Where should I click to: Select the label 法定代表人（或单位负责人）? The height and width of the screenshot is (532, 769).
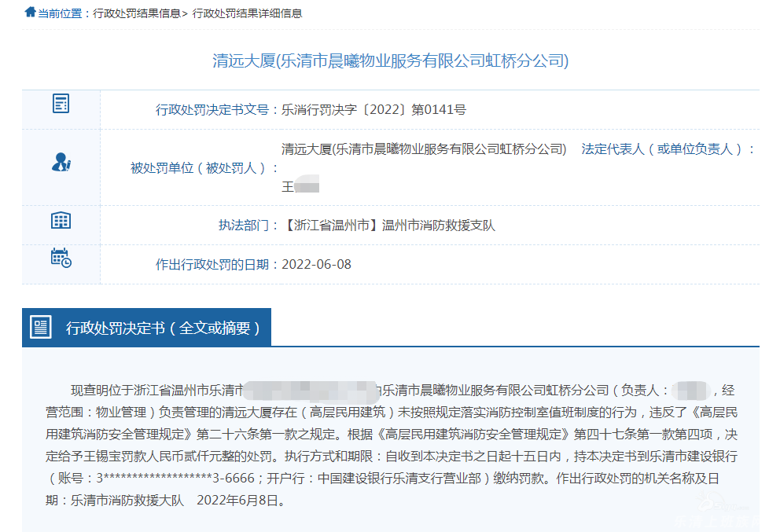[x=661, y=149]
